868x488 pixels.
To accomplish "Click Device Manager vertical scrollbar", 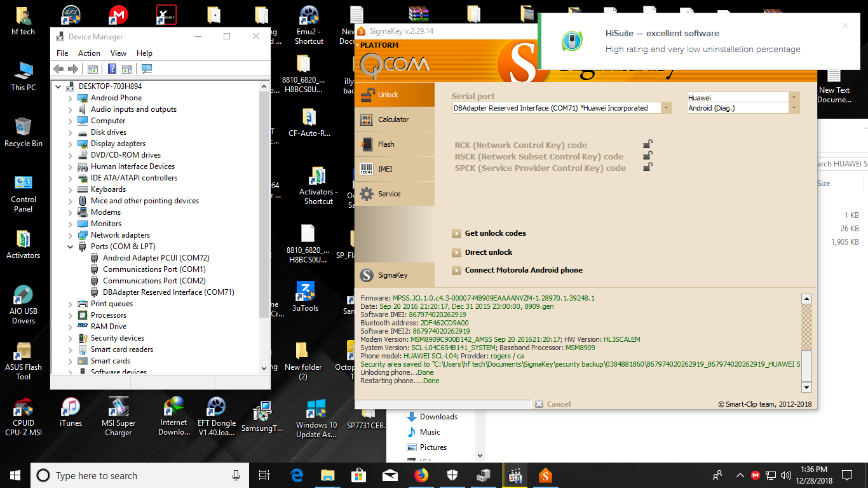I will click(264, 227).
